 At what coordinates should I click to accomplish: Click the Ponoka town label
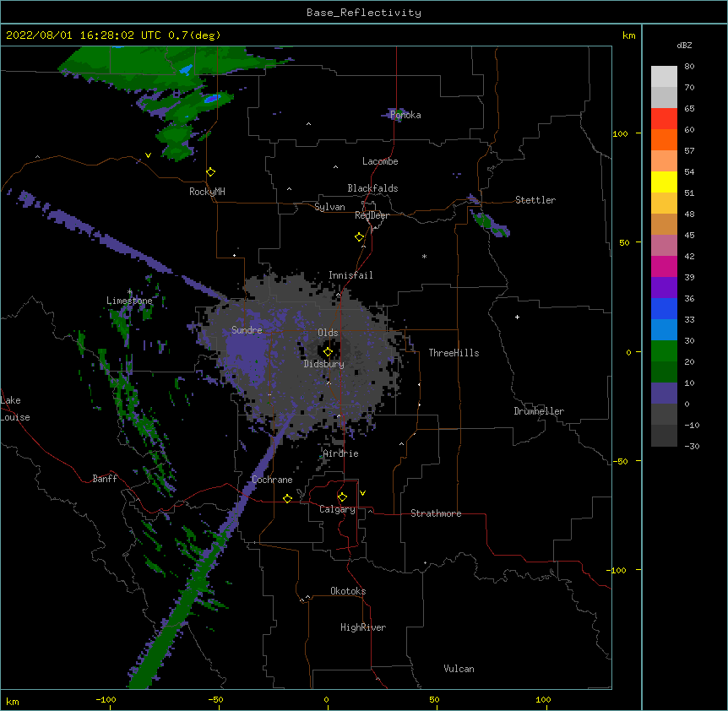tap(405, 115)
